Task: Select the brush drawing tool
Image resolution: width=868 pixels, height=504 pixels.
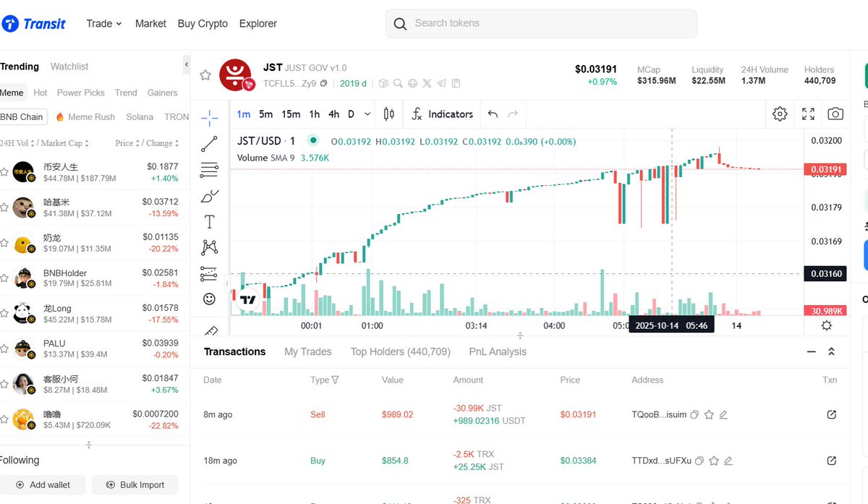Action: [210, 196]
